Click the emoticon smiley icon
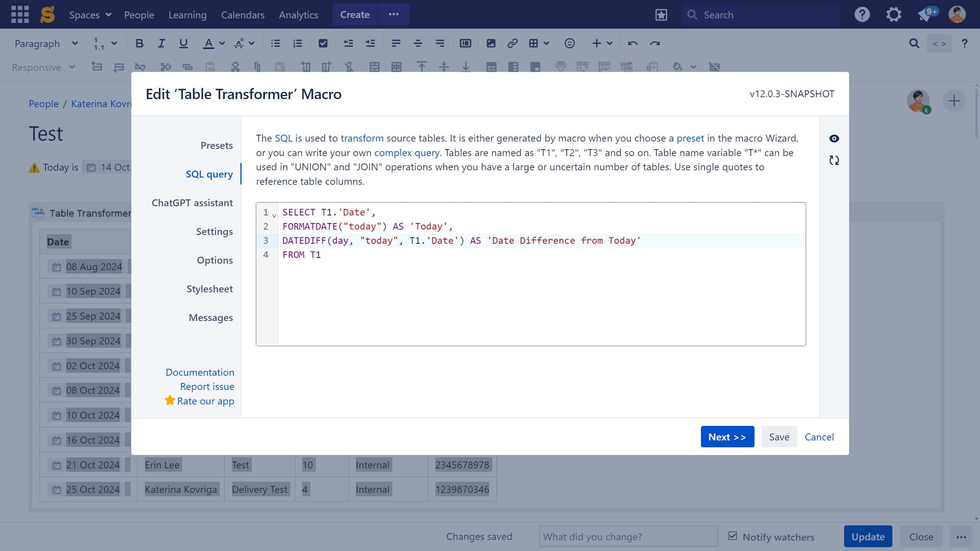The width and height of the screenshot is (980, 551). click(x=570, y=44)
